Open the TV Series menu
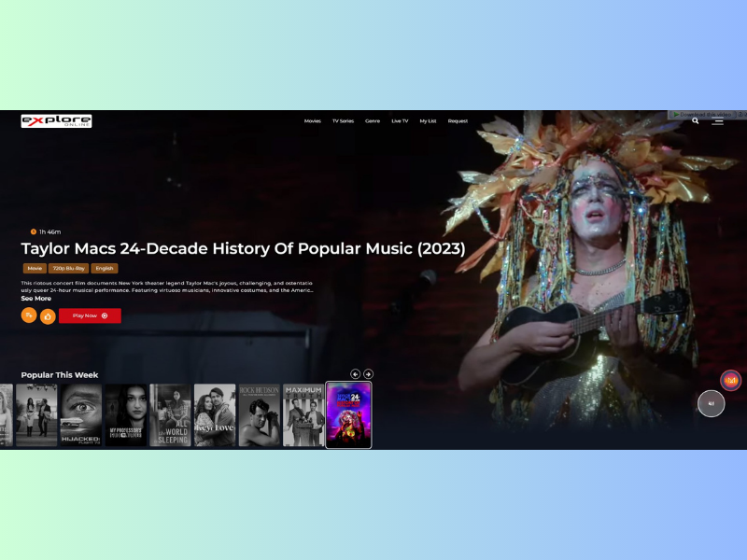 [343, 121]
